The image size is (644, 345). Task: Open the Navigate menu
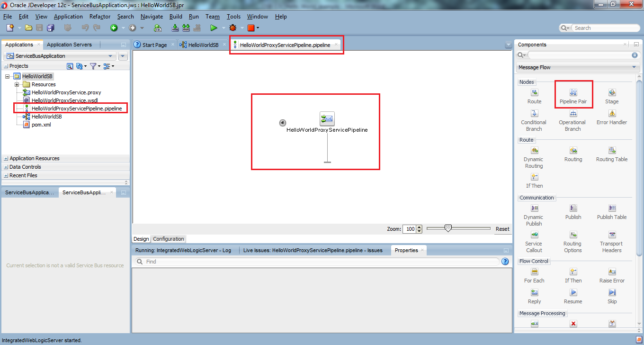click(x=152, y=17)
